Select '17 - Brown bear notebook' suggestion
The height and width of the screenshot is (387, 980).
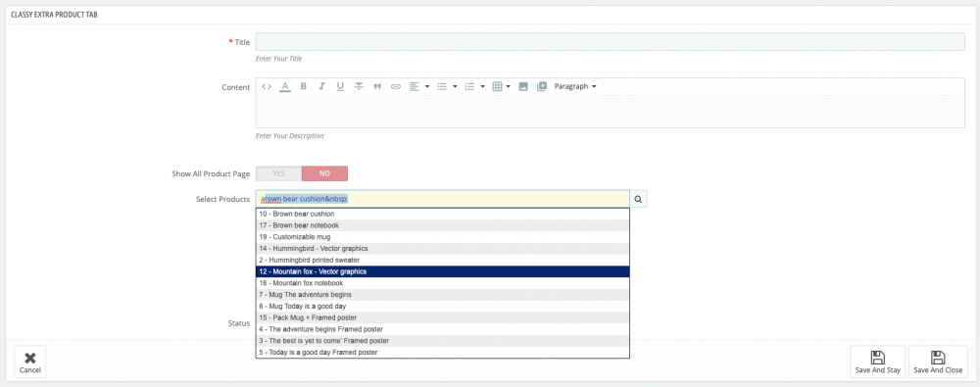click(x=443, y=225)
